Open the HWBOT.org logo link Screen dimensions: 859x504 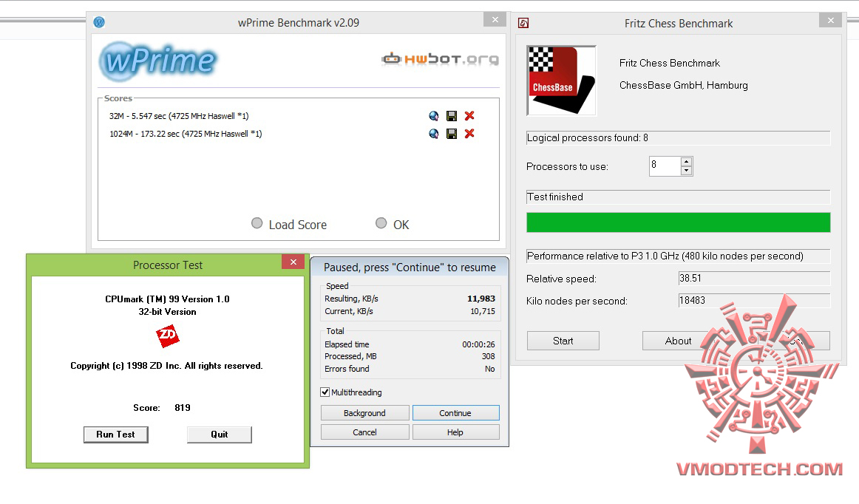pos(440,58)
